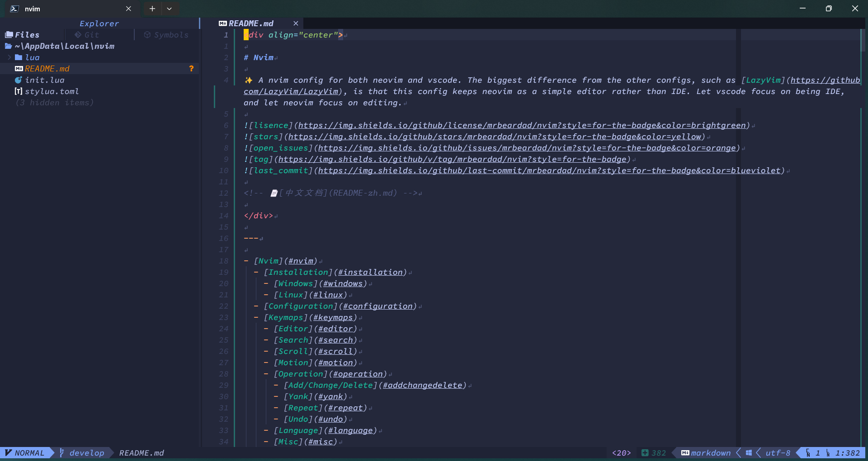Click the markdown filetype indicator in statusline
This screenshot has width=868, height=461.
(706, 453)
